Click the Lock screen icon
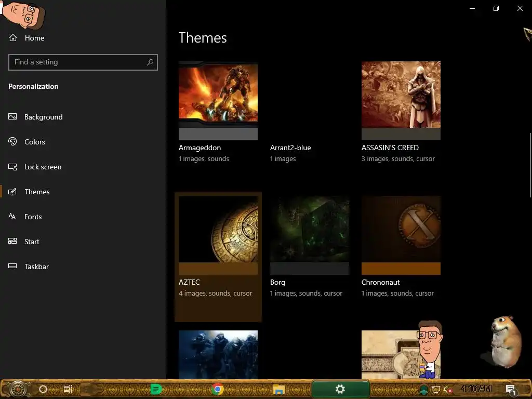The image size is (532, 399). (12, 167)
